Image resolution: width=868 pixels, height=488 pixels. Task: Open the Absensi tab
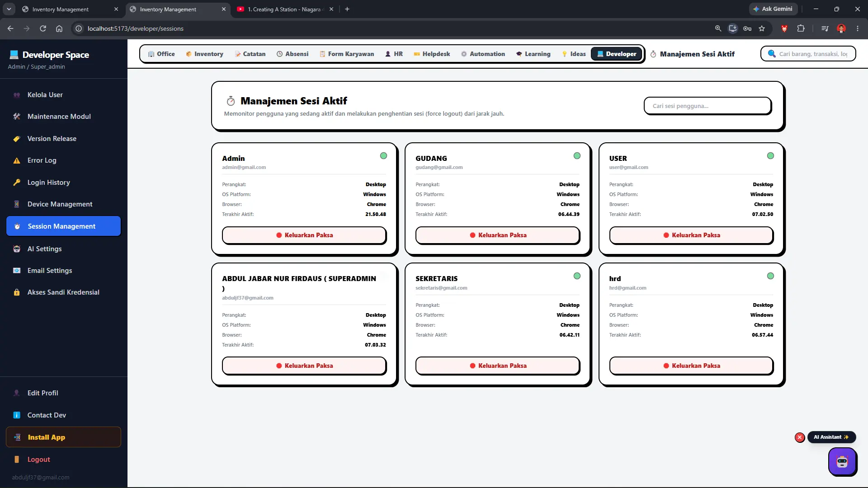[x=292, y=54]
